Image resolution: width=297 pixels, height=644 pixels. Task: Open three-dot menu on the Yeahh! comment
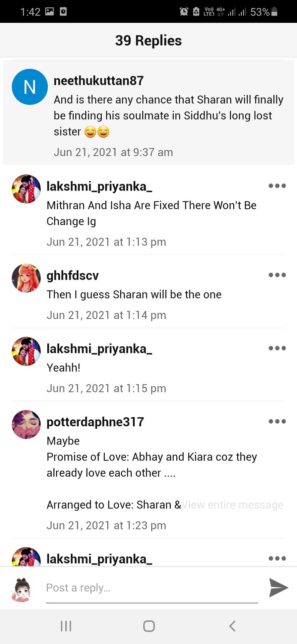[x=277, y=348]
